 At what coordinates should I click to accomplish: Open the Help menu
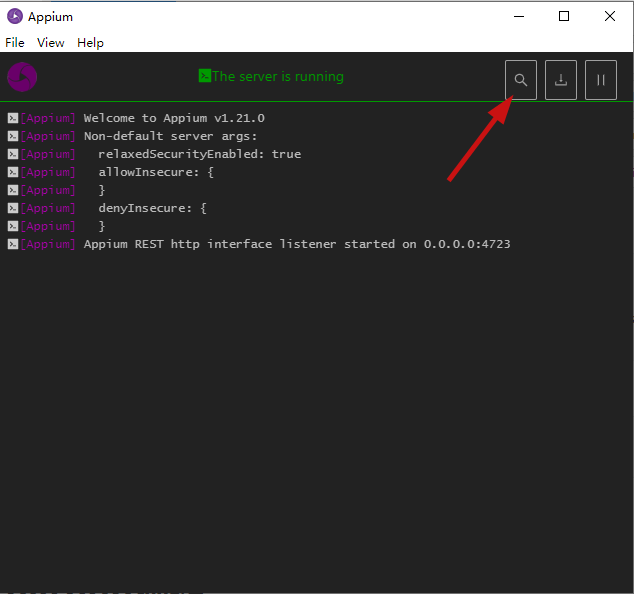click(90, 42)
